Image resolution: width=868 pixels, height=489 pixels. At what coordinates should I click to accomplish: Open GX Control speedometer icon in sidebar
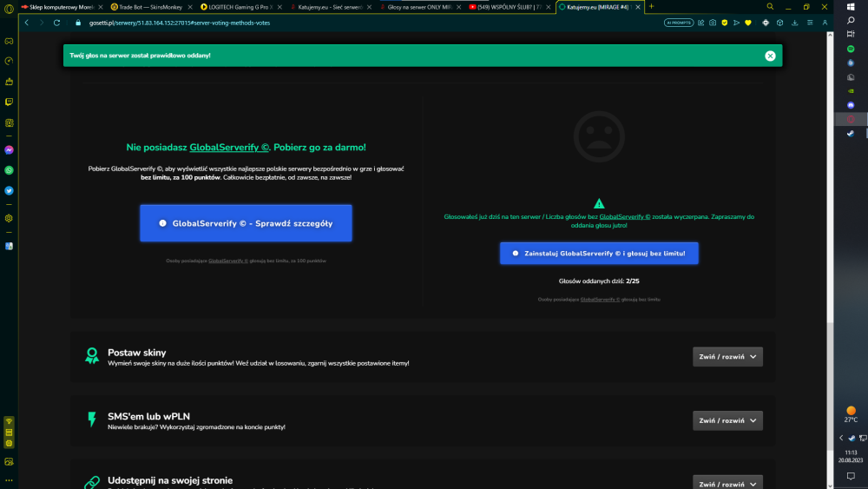tap(9, 61)
